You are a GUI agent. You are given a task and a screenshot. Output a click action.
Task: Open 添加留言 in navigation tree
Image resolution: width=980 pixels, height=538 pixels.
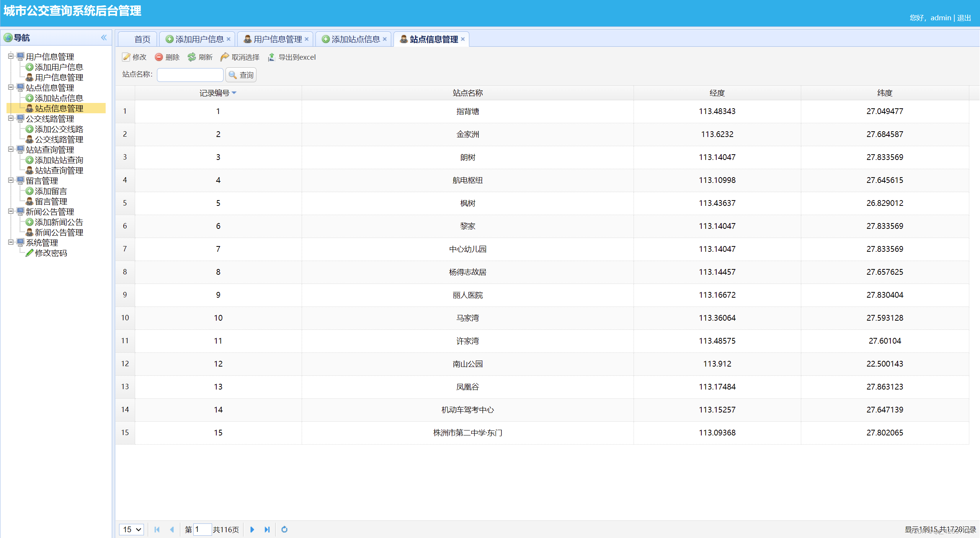[51, 191]
